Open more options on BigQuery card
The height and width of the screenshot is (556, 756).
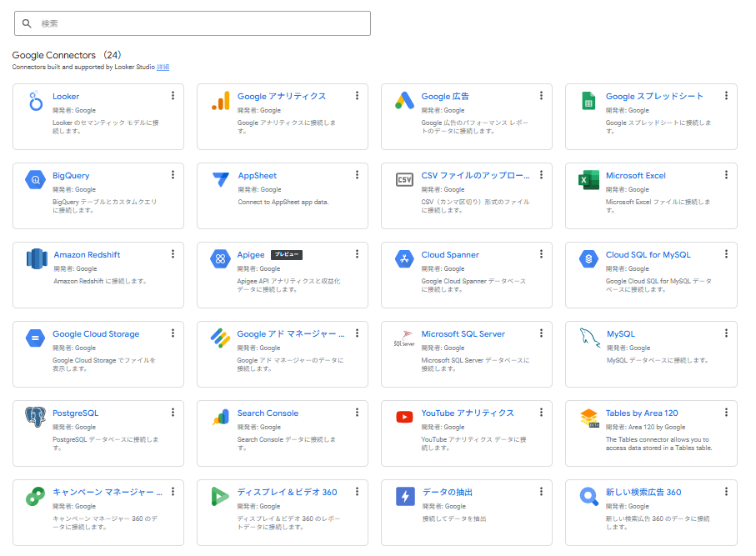(173, 174)
